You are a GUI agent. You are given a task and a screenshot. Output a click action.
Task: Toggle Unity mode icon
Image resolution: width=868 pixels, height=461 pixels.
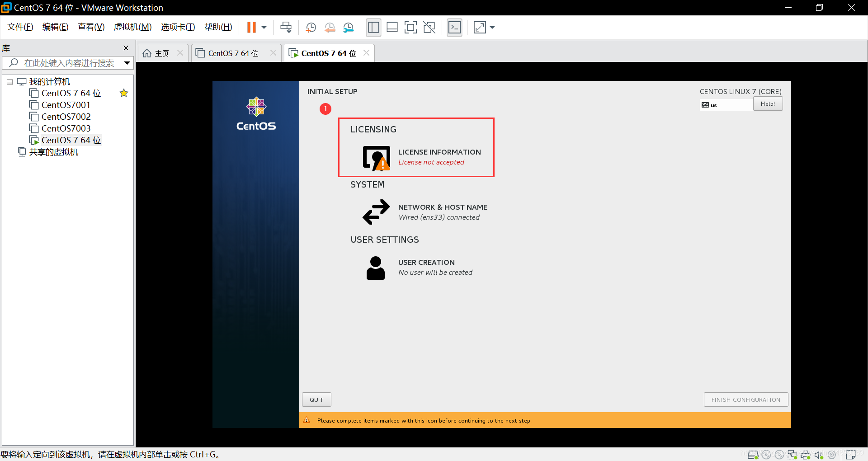click(429, 28)
